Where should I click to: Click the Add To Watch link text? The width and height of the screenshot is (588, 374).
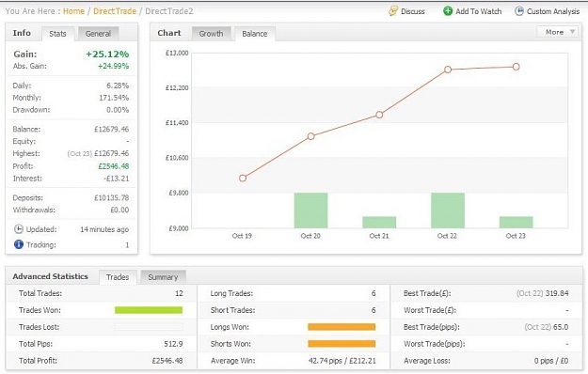tap(479, 11)
